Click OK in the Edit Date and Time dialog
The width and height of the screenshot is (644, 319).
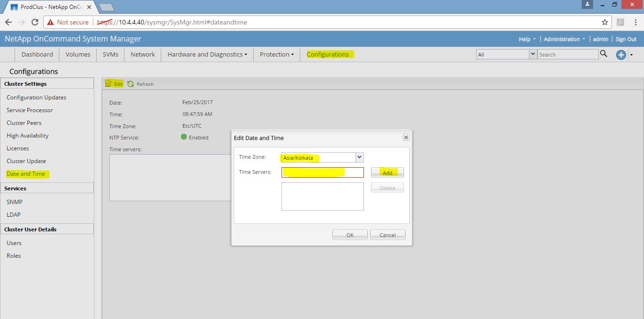tap(349, 234)
